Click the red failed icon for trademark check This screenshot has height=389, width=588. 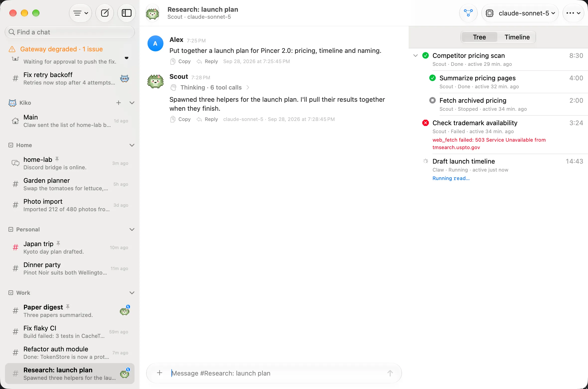click(x=426, y=123)
